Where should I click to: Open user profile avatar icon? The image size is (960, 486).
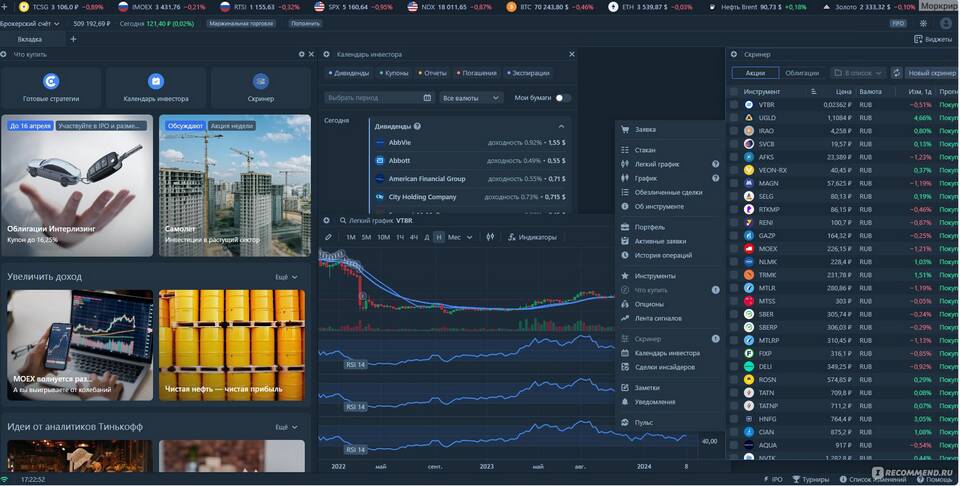point(946,23)
